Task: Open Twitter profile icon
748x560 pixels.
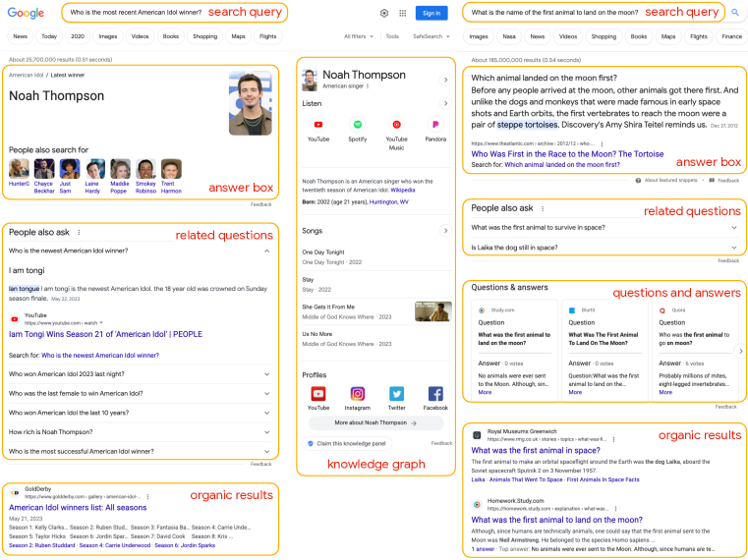Action: tap(396, 394)
